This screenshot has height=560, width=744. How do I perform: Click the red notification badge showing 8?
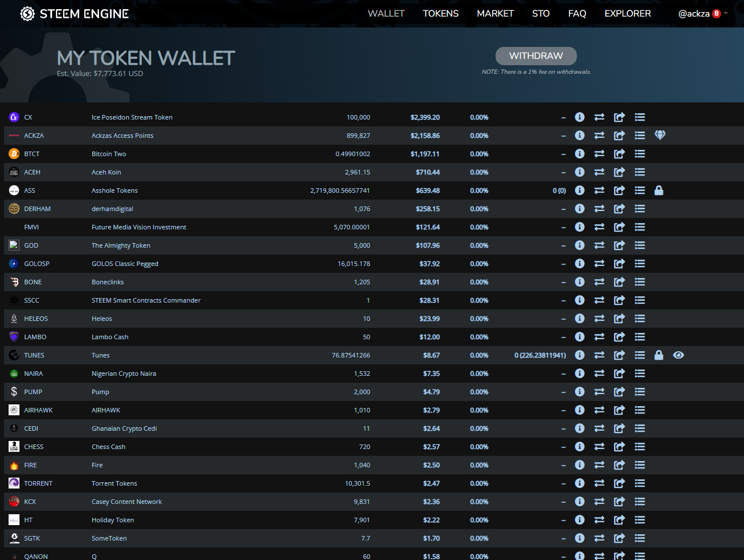point(717,14)
